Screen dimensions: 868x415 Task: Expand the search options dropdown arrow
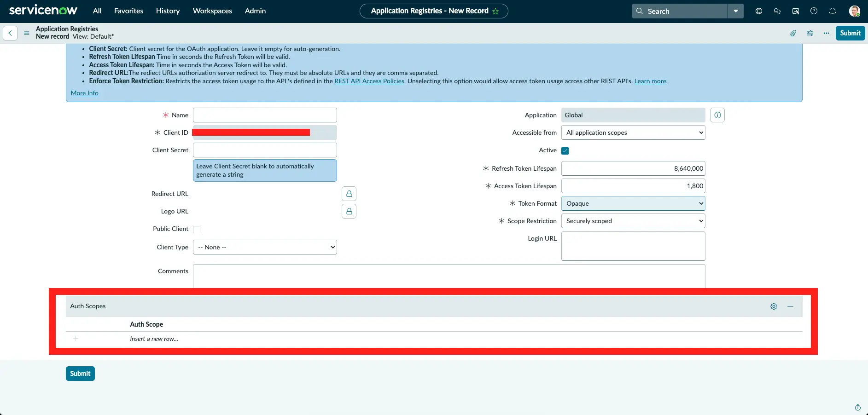coord(736,11)
